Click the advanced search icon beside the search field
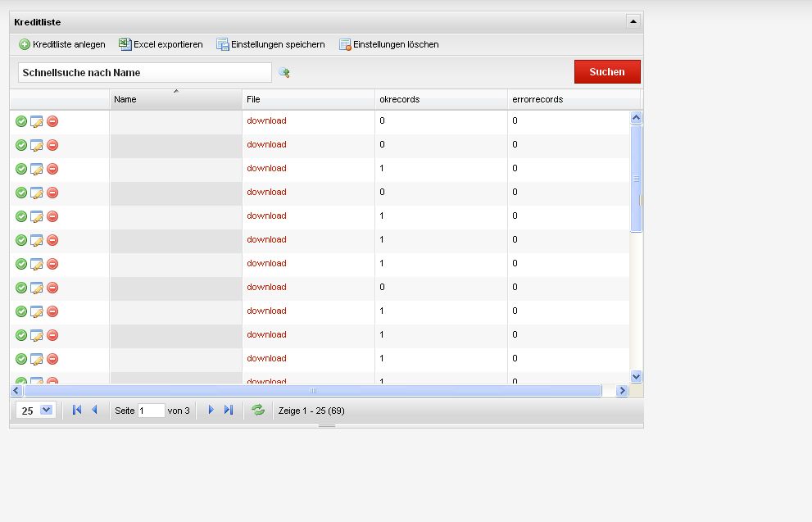Image resolution: width=812 pixels, height=522 pixels. point(284,73)
